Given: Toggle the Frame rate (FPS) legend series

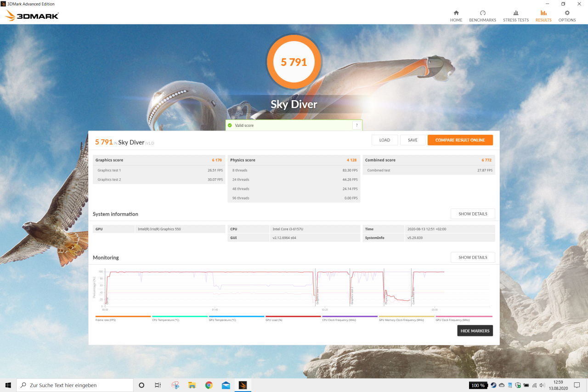Looking at the screenshot, I should point(123,318).
